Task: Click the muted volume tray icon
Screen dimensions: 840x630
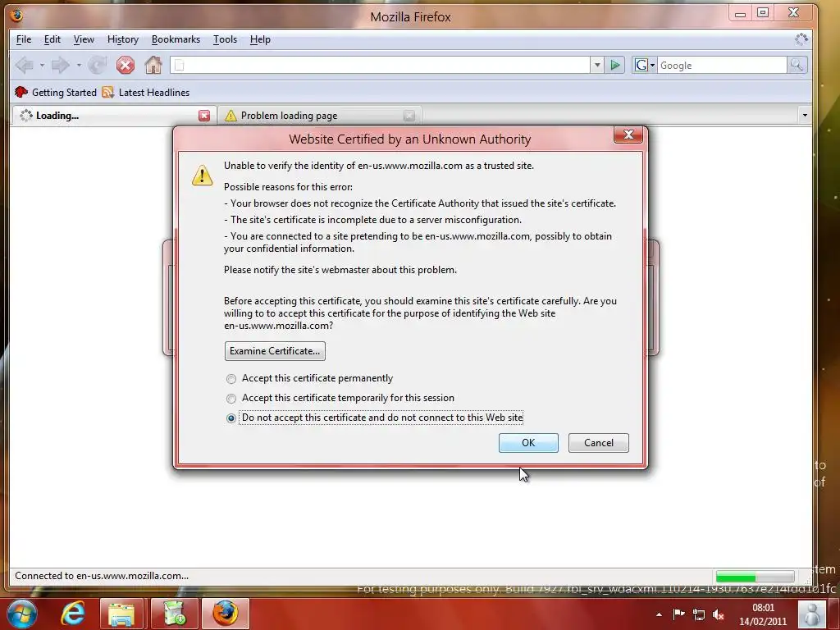Action: pyautogui.click(x=719, y=614)
